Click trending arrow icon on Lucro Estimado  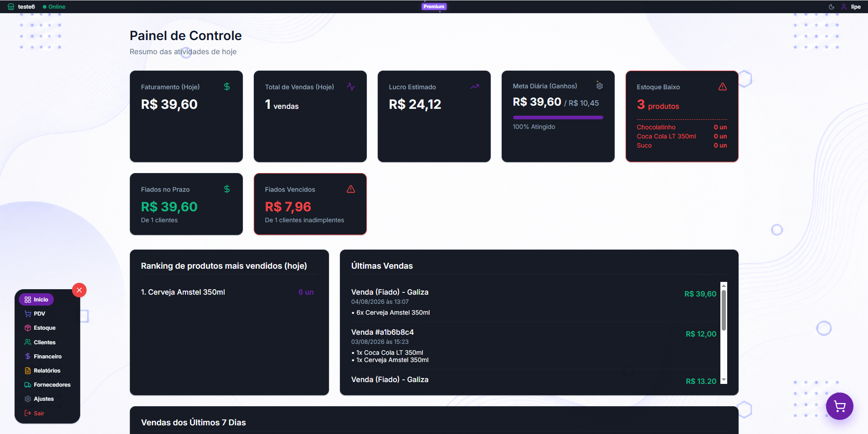[475, 87]
